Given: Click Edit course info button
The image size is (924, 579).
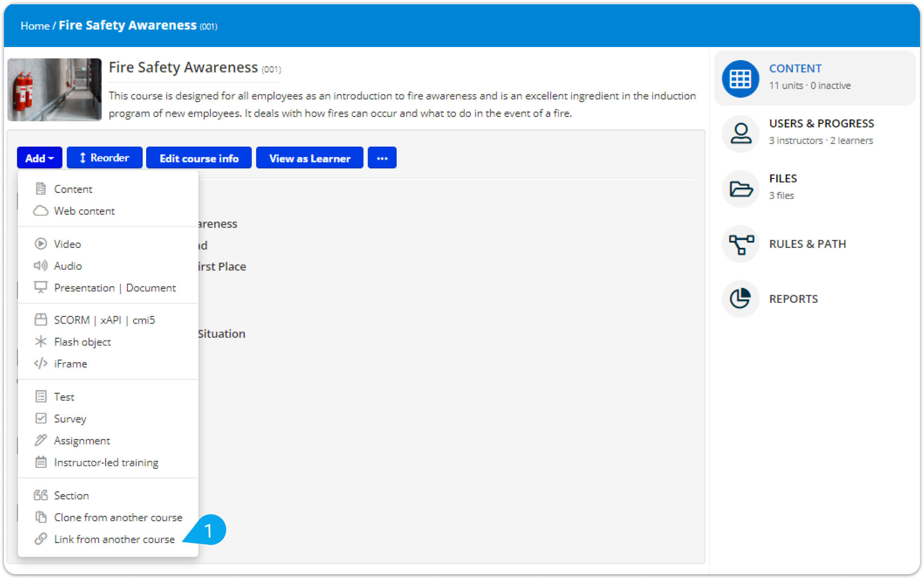Looking at the screenshot, I should tap(199, 158).
